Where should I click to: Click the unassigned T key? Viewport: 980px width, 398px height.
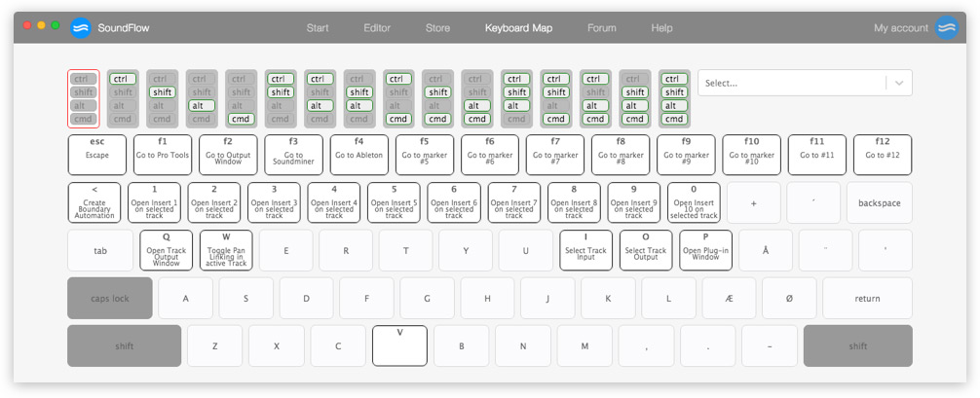[x=405, y=250]
